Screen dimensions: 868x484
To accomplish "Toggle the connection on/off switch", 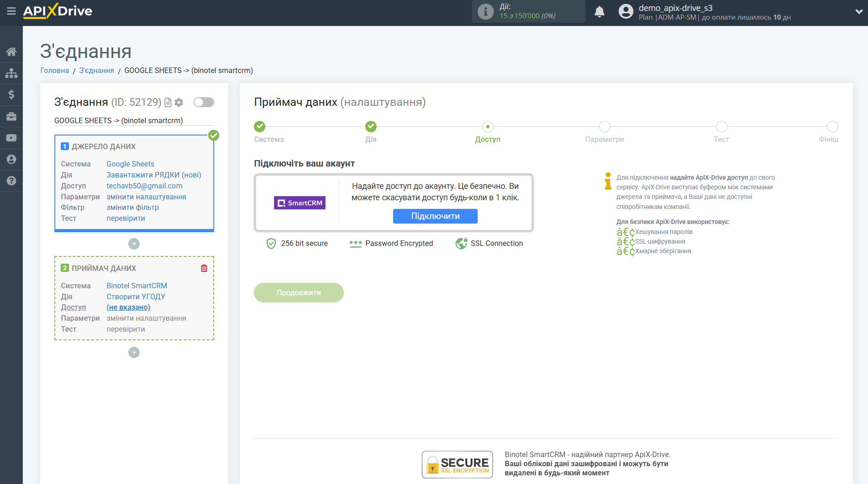I will (x=204, y=102).
